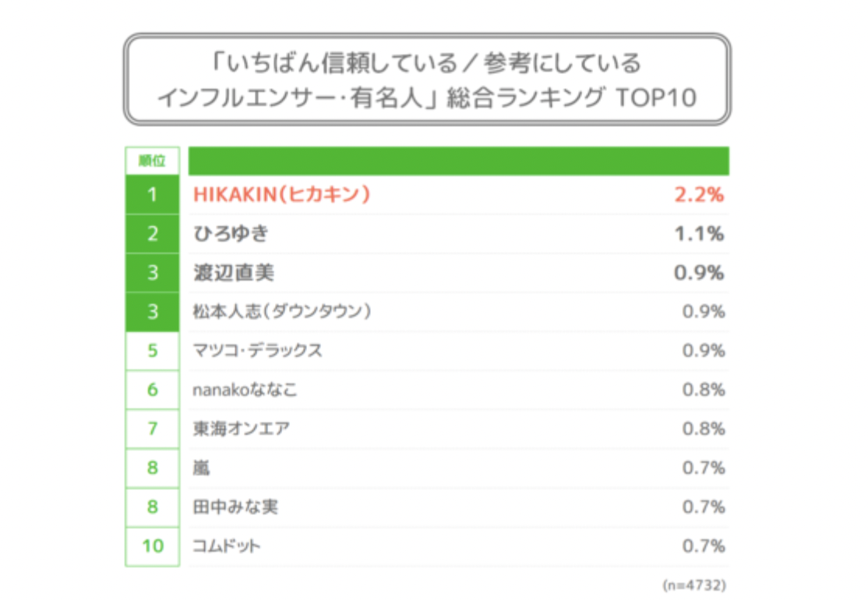Click the ひろゆき entry
The image size is (868, 600).
pyautogui.click(x=231, y=234)
